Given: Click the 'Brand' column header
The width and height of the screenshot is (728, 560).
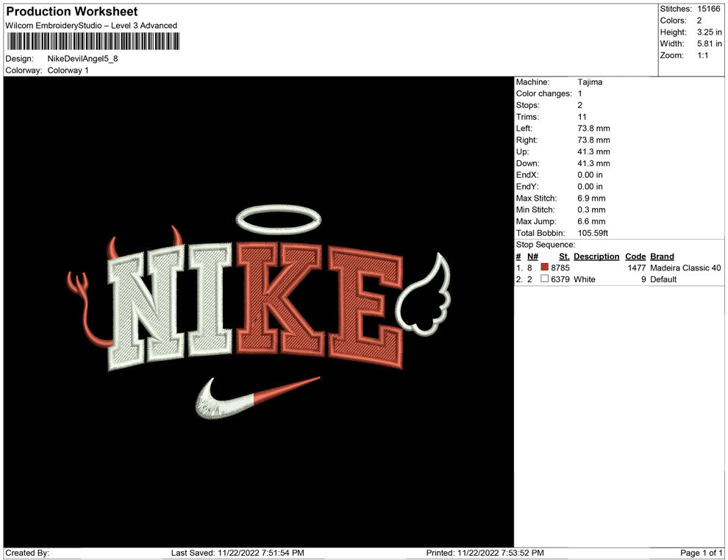Looking at the screenshot, I should tap(662, 256).
